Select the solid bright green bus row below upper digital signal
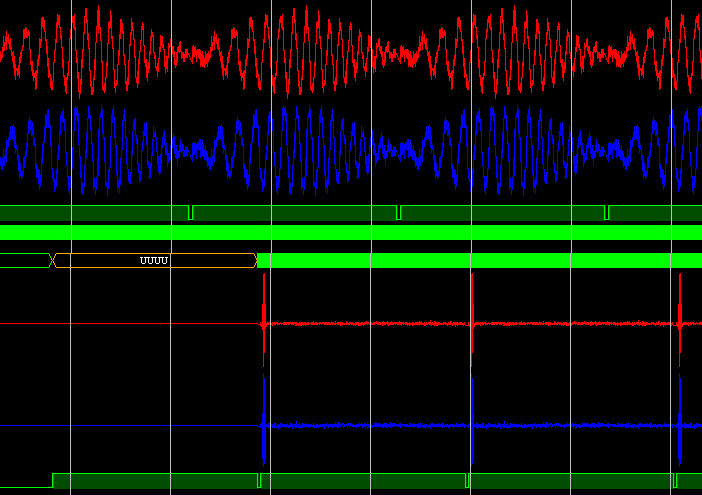702x495 pixels. (x=351, y=232)
